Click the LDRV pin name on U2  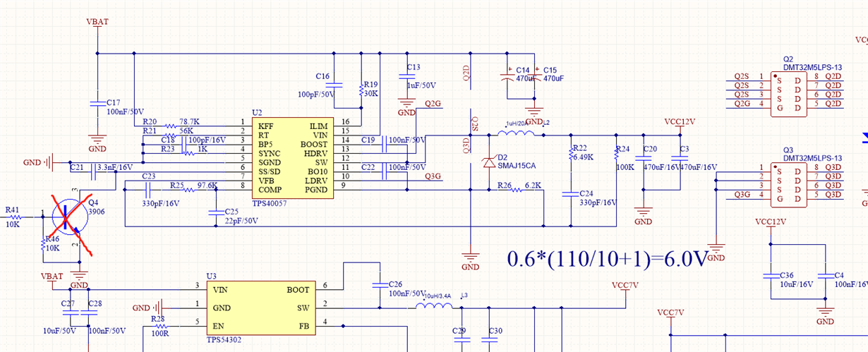[315, 181]
